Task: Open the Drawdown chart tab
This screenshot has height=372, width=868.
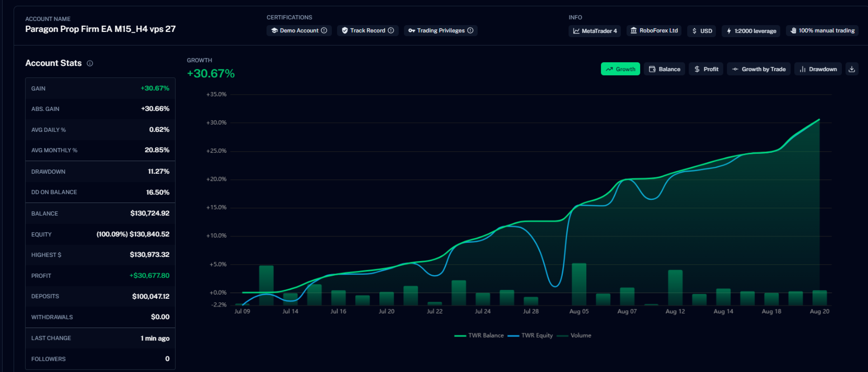Action: [818, 69]
